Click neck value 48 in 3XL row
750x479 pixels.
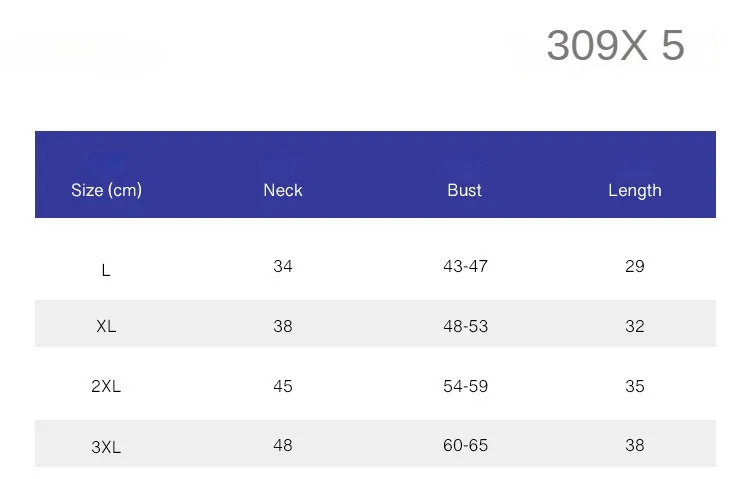point(283,446)
